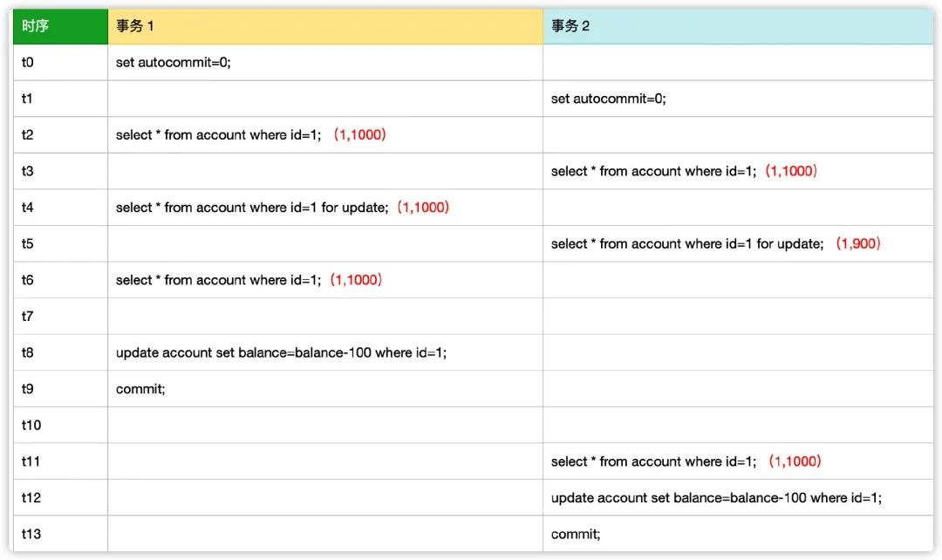Click the t12 update statement in 事务 2

(x=716, y=498)
